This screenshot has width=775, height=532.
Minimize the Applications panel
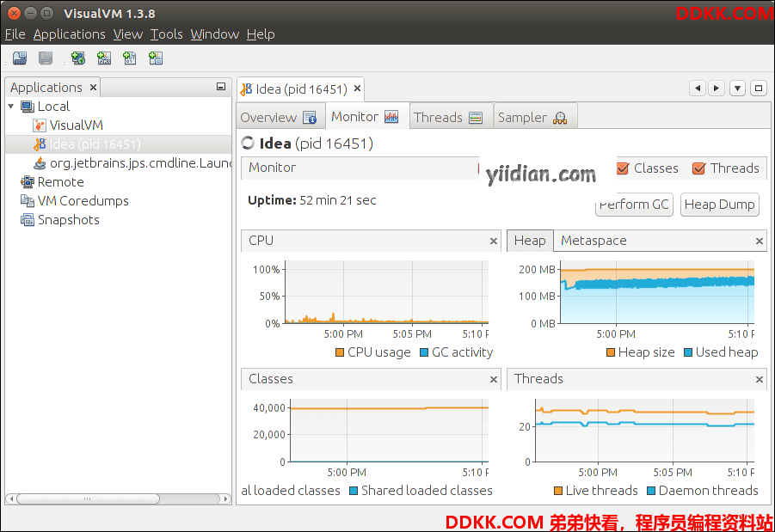tap(221, 87)
